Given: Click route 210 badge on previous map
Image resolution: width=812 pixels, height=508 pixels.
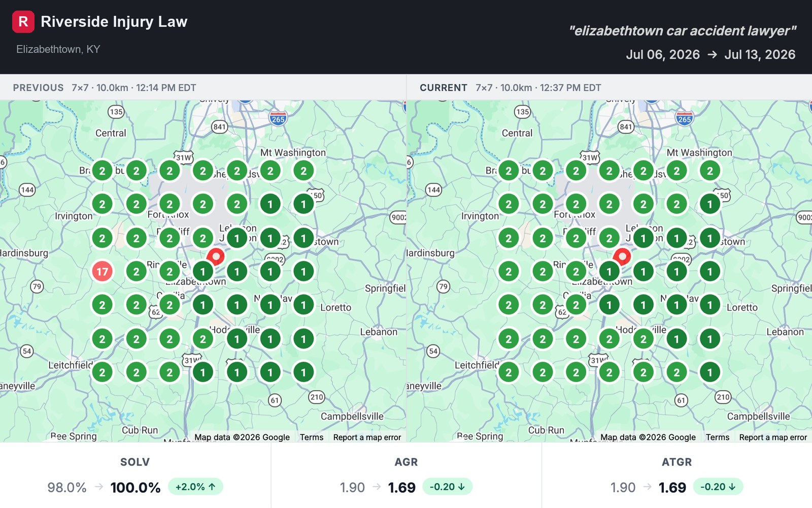Looking at the screenshot, I should 317,397.
